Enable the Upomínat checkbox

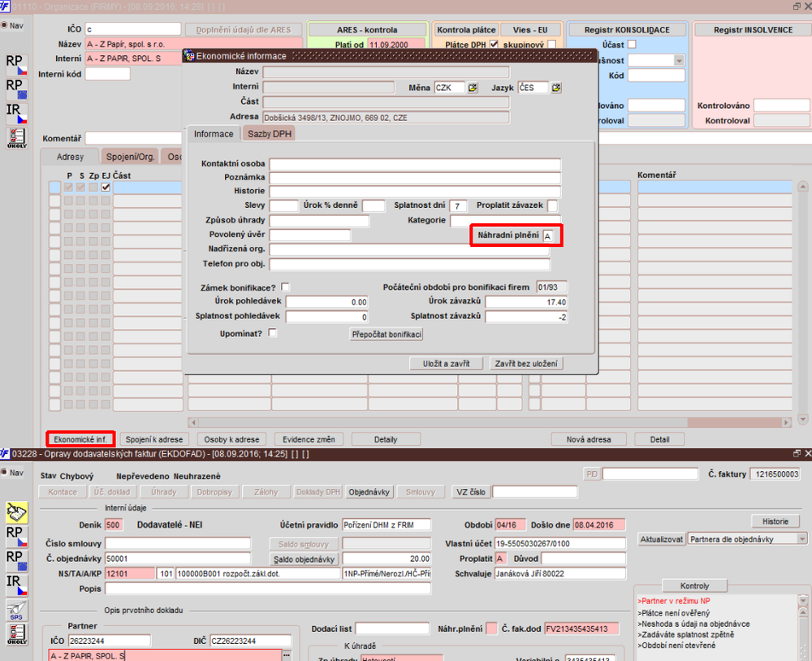click(x=272, y=333)
